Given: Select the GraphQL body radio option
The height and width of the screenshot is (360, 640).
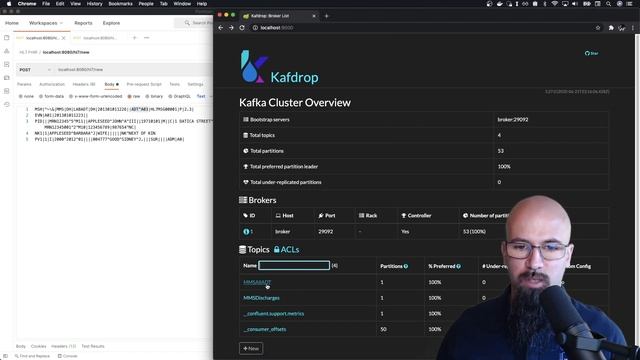Looking at the screenshot, I should (179, 96).
